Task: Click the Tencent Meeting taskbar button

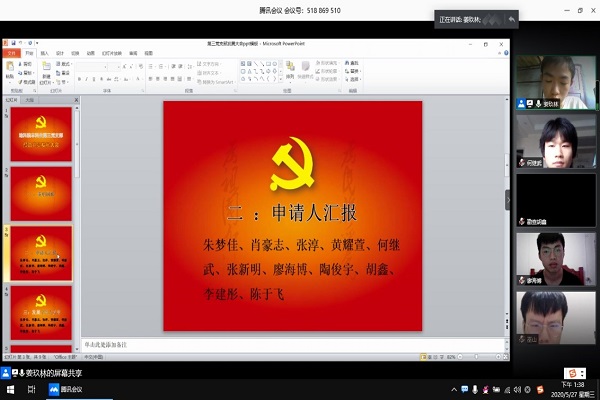Action: point(66,390)
